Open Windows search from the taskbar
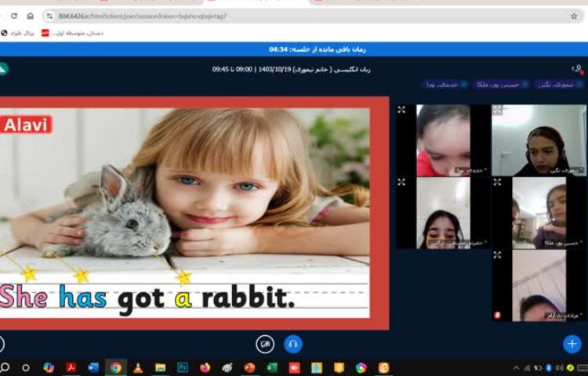 (5, 367)
